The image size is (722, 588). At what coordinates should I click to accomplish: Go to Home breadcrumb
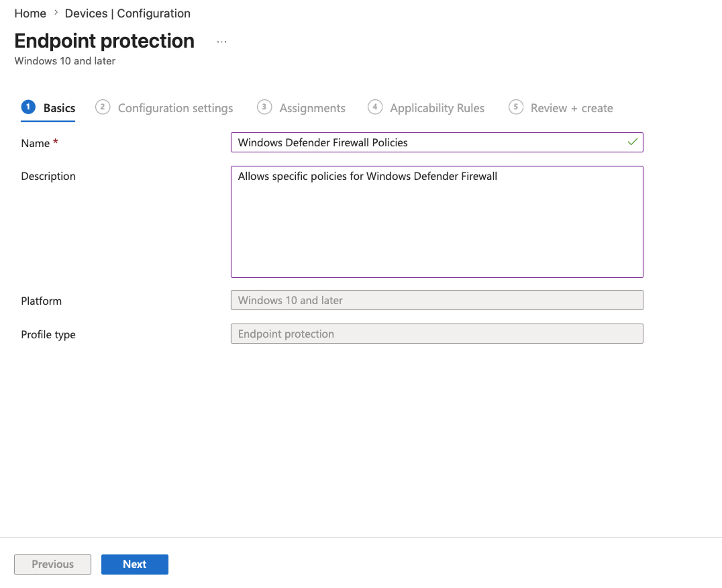click(x=30, y=13)
